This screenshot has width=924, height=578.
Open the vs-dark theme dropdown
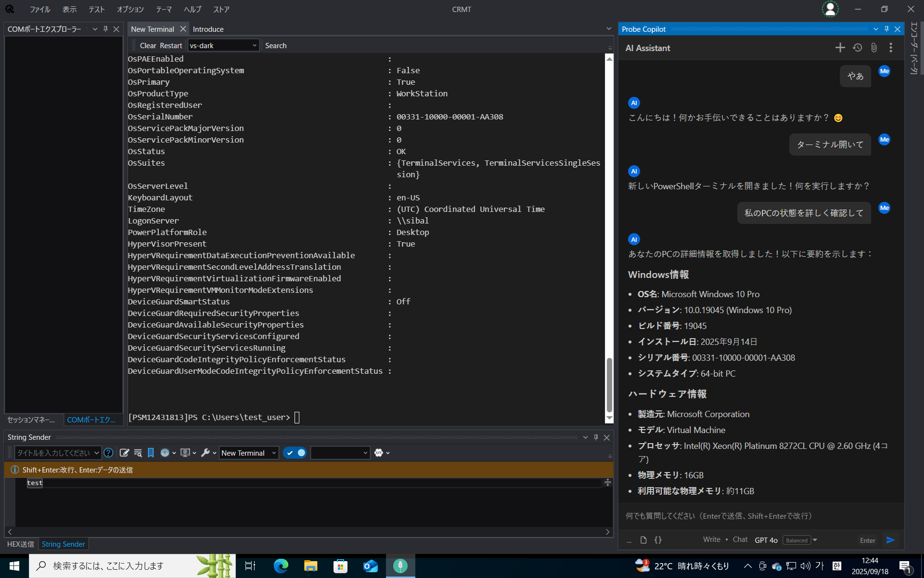(x=223, y=45)
